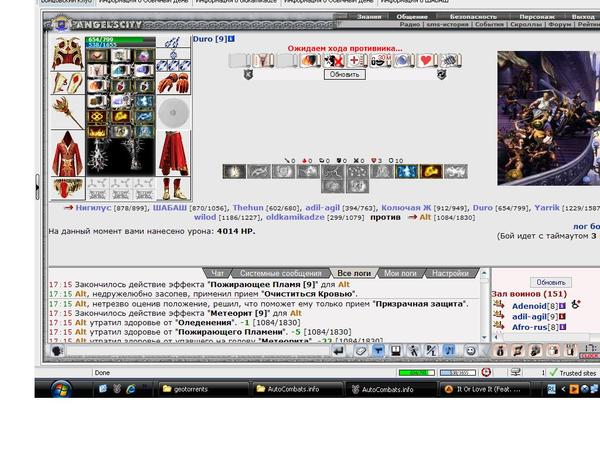
Task: Activate the golden glowing ability icon
Action: click(431, 171)
